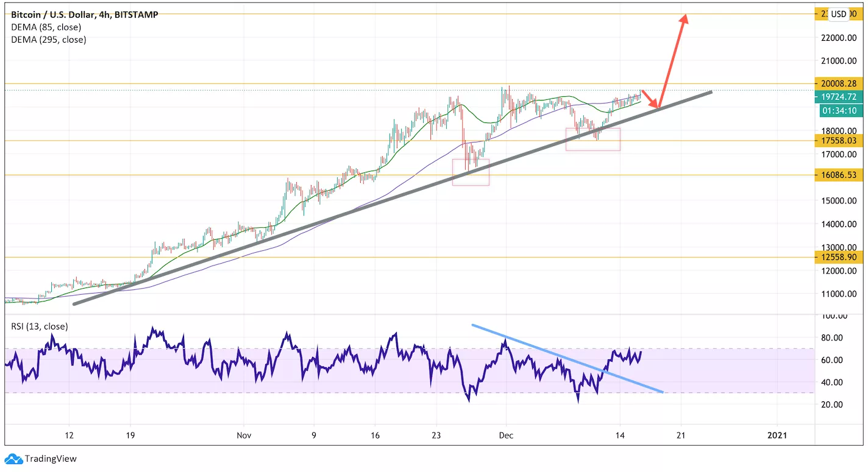Viewport: 868px width, 472px height.
Task: Open the DEMA (295, close) indicator legend
Action: tap(48, 40)
